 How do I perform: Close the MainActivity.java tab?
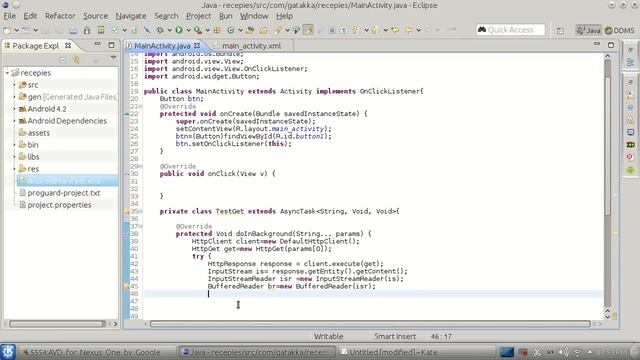(197, 45)
